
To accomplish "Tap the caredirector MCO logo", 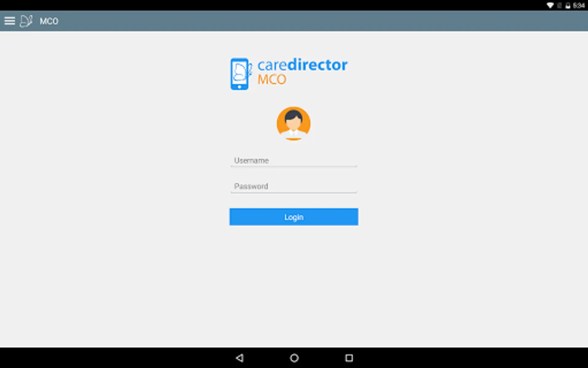I will click(x=289, y=74).
